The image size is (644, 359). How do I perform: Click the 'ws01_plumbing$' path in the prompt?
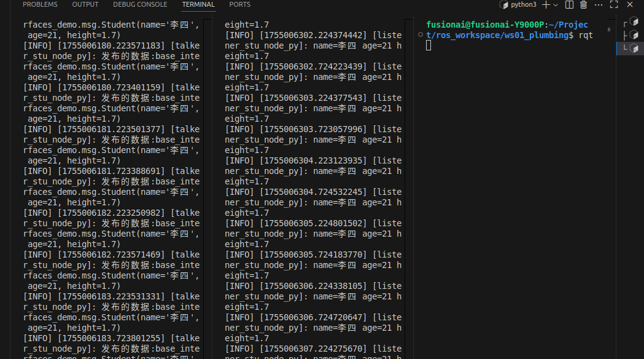(x=539, y=36)
